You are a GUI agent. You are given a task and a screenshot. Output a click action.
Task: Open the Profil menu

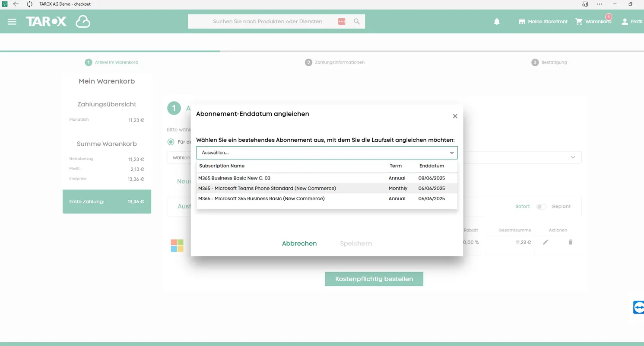click(631, 22)
